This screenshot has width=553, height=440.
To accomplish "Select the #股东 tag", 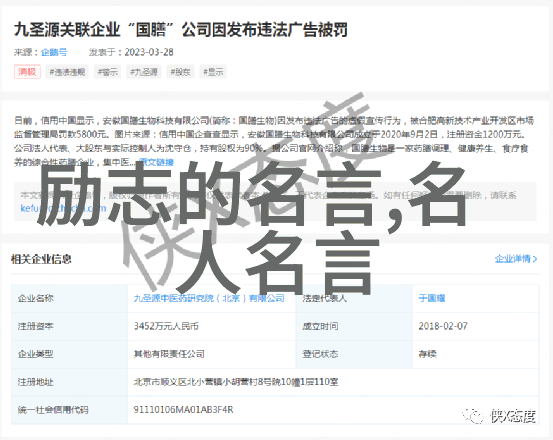I will (180, 72).
